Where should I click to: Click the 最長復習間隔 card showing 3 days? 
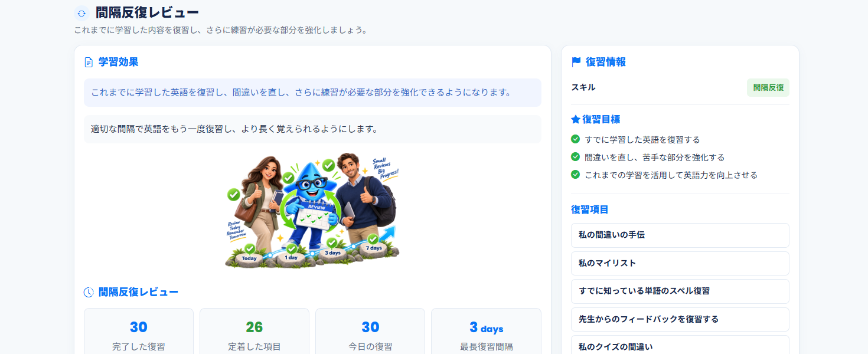486,331
